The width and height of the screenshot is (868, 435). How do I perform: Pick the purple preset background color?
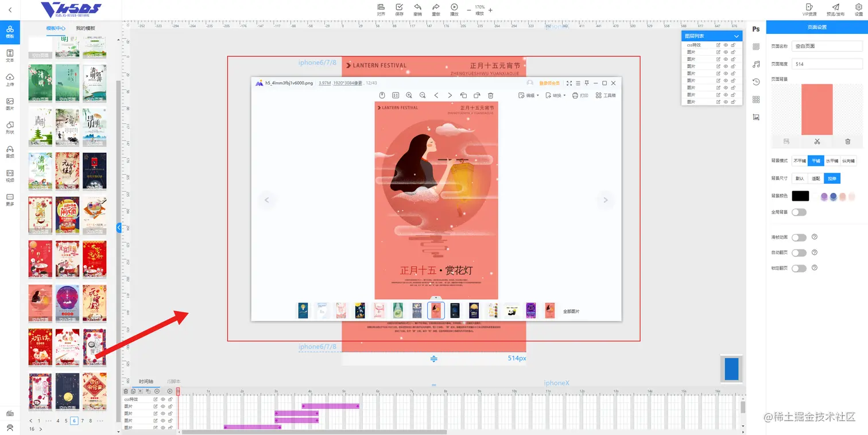(824, 196)
